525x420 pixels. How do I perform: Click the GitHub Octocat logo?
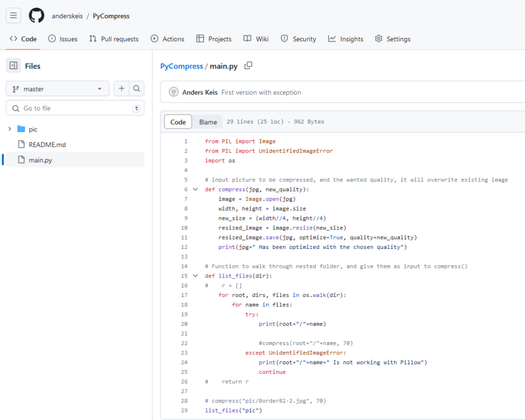(36, 15)
